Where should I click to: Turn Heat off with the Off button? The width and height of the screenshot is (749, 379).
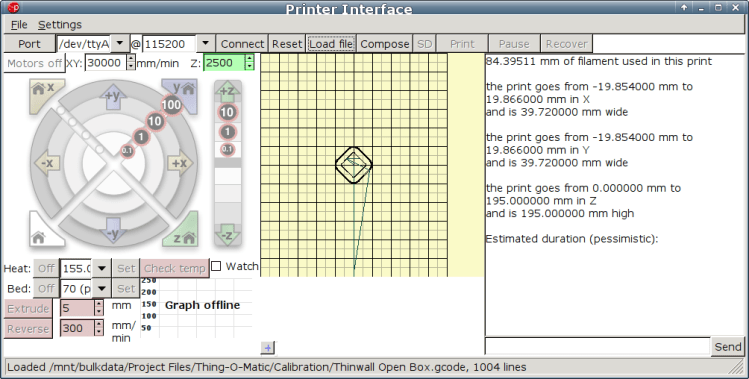[x=46, y=268]
